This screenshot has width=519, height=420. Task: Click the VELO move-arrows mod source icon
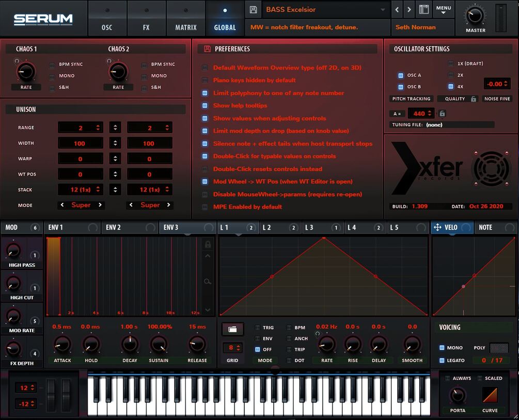[437, 227]
